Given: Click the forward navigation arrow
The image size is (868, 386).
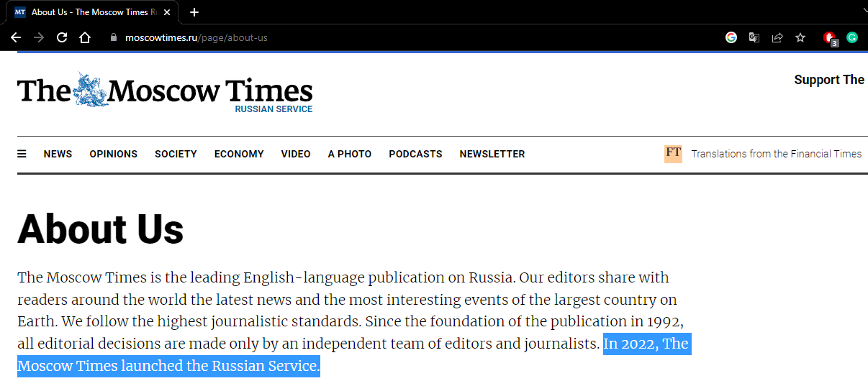Looking at the screenshot, I should pos(39,37).
